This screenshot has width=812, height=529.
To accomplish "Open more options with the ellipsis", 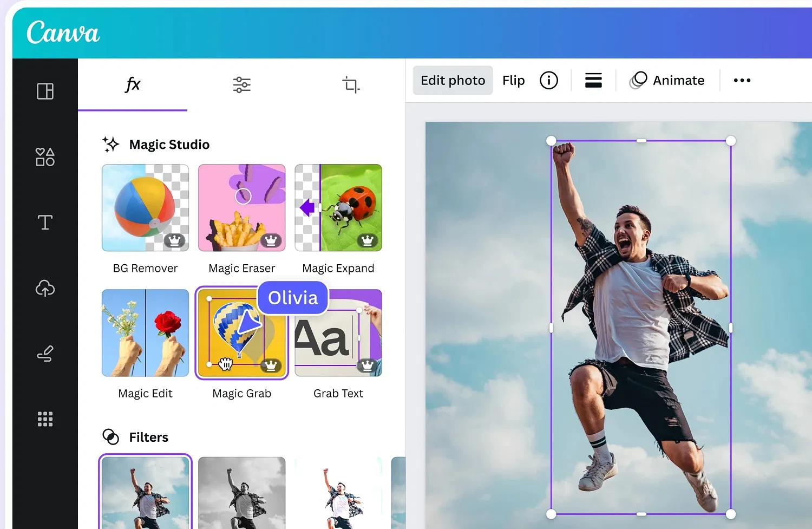I will [x=742, y=80].
